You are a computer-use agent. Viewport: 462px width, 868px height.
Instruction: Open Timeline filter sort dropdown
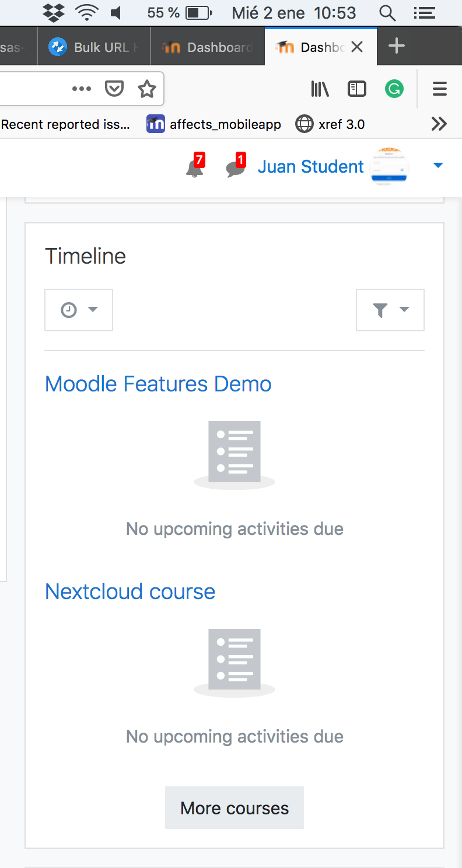tap(390, 310)
